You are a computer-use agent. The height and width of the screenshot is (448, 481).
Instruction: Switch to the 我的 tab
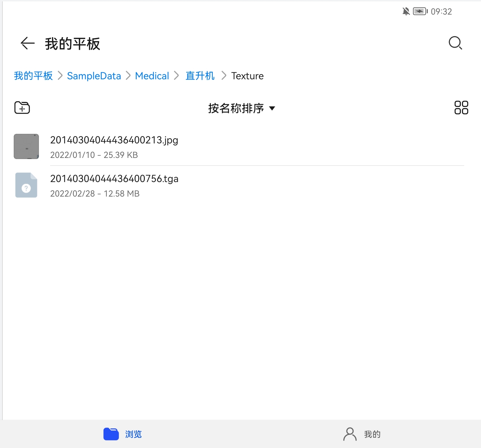tap(372, 434)
